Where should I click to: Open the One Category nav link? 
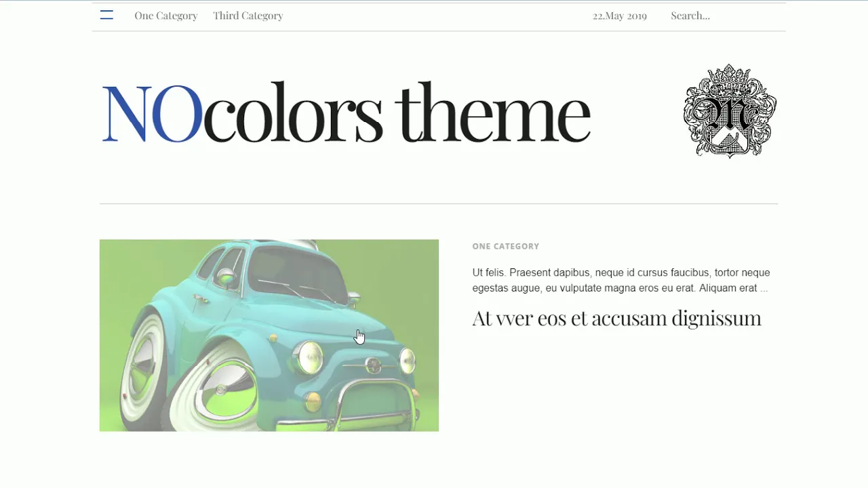(x=166, y=16)
